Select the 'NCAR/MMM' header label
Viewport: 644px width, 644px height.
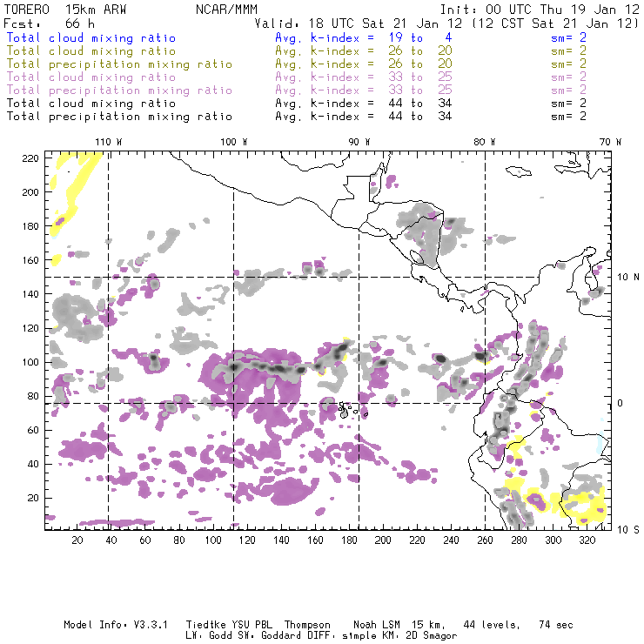pos(226,10)
